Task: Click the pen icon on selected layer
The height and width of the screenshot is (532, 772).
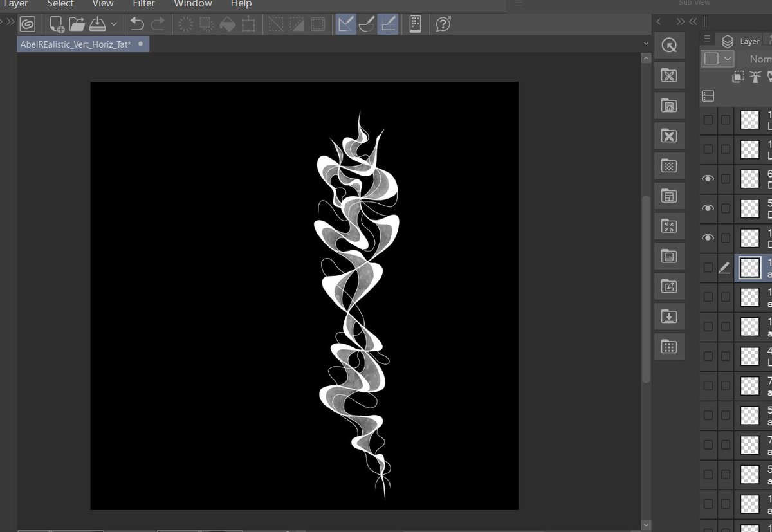Action: [725, 268]
